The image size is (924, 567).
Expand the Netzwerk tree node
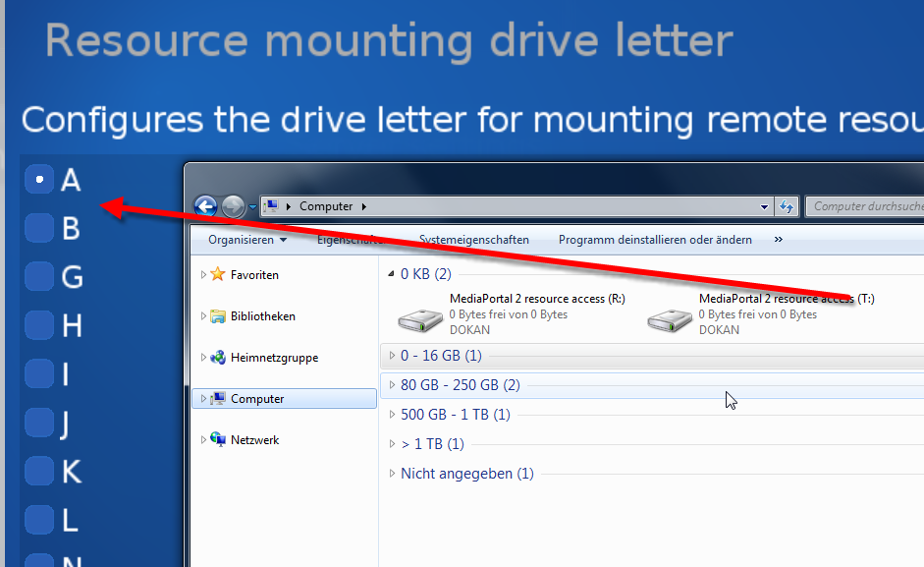tap(203, 440)
